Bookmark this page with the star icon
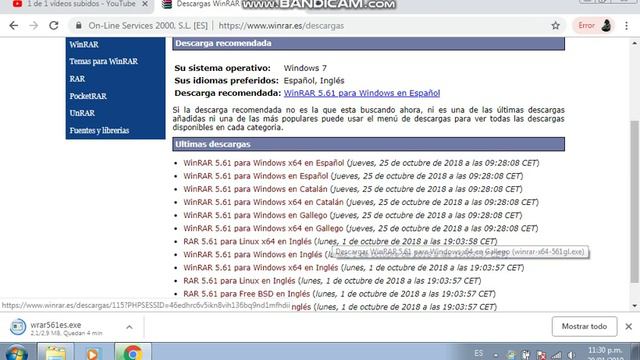 [x=556, y=26]
